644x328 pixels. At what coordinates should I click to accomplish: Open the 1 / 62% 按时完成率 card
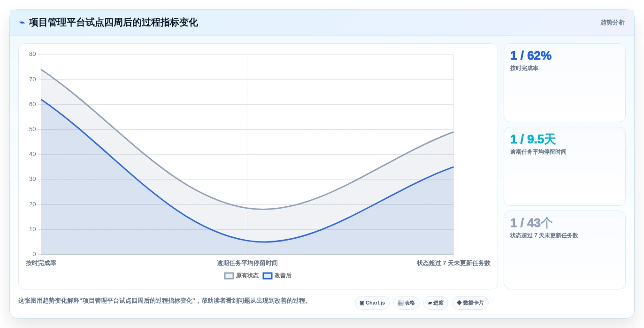point(565,83)
